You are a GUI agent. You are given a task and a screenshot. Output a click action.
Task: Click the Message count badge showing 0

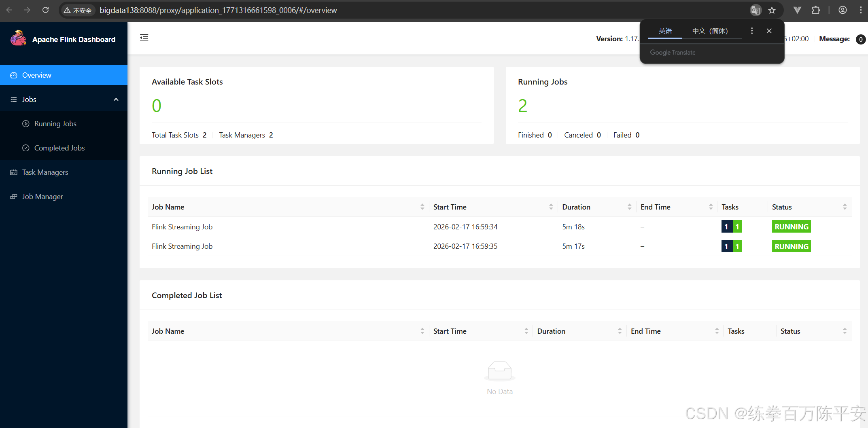click(x=860, y=39)
